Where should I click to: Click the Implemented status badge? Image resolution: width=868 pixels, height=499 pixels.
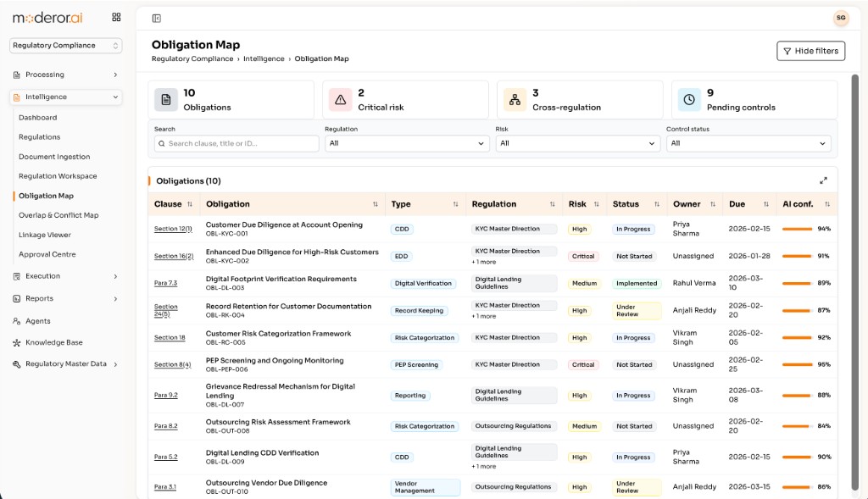tap(637, 283)
